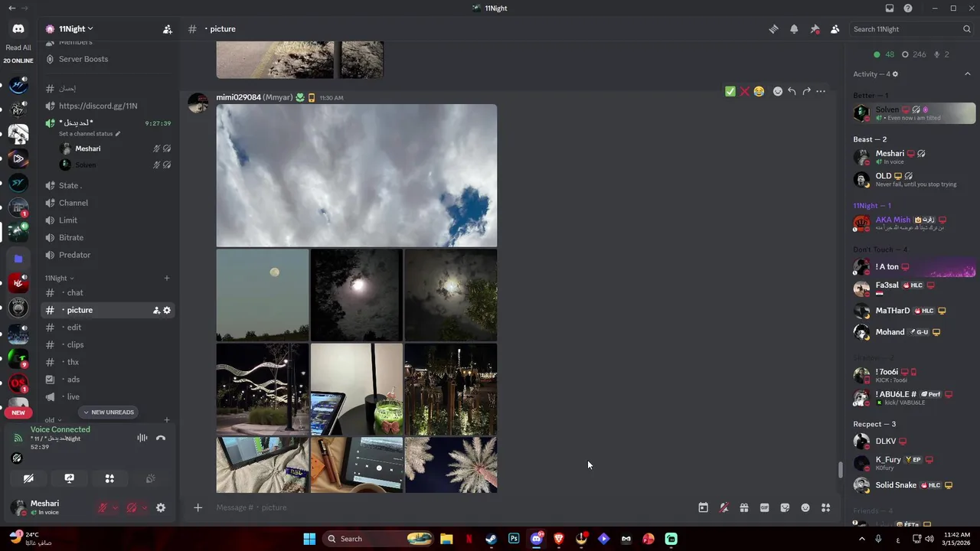Image resolution: width=980 pixels, height=551 pixels.
Task: Open the live announcement channel
Action: click(x=109, y=396)
